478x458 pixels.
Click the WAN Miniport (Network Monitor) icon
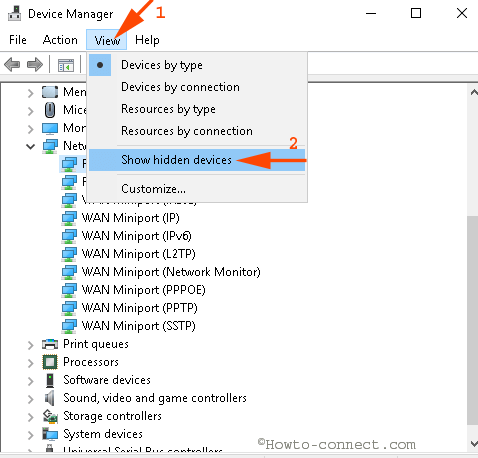[x=69, y=273]
